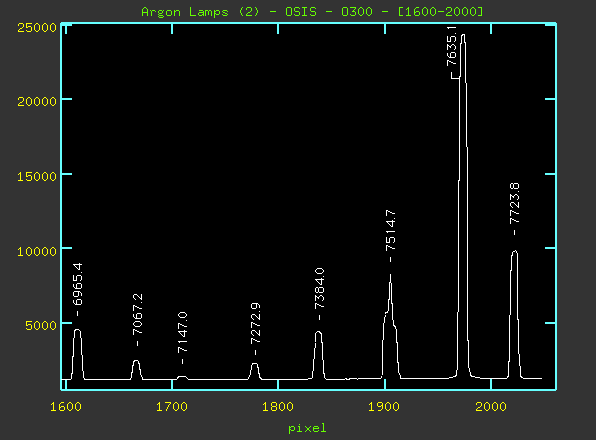Select the 2000 x-axis tick label
Viewport: 596px width, 440px height.
pyautogui.click(x=491, y=407)
